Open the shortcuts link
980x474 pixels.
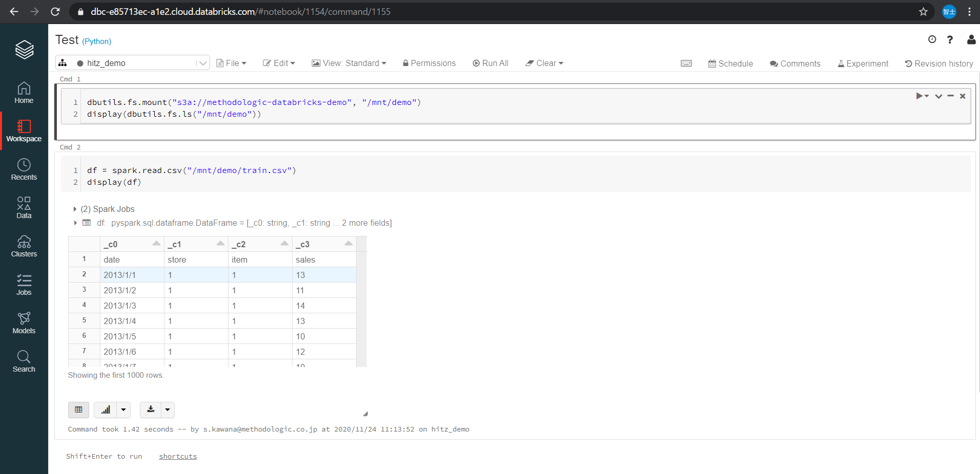pyautogui.click(x=178, y=456)
